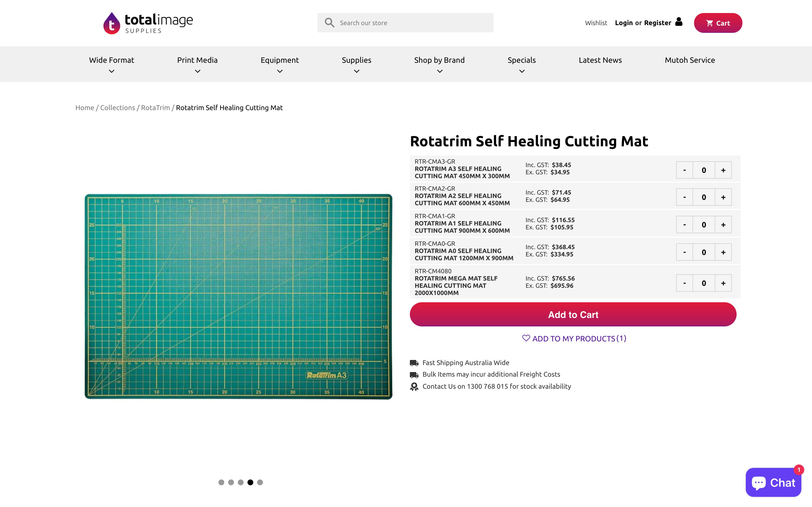Click the search magnifier icon
The image size is (812, 507).
(329, 22)
